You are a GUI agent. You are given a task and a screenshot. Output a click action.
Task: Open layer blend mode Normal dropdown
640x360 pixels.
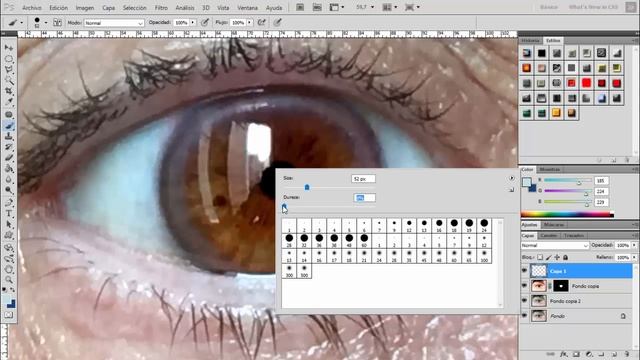(x=555, y=245)
